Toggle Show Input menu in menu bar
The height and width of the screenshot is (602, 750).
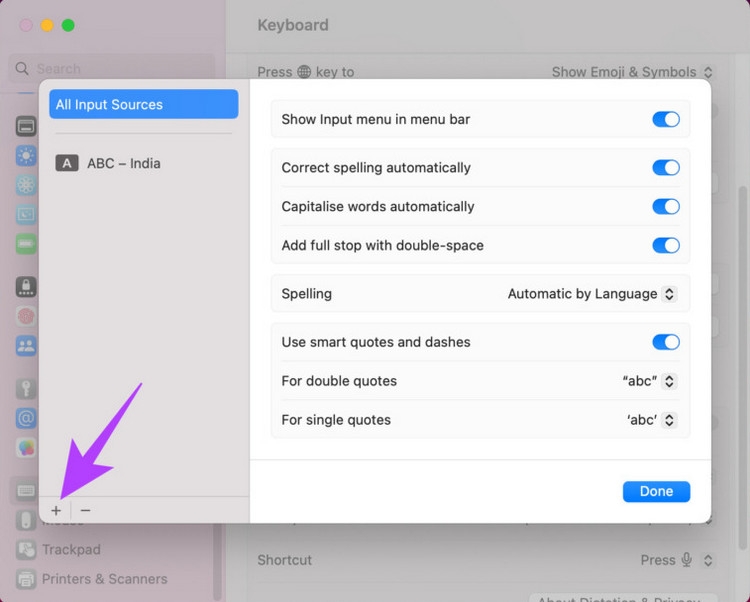pos(666,119)
